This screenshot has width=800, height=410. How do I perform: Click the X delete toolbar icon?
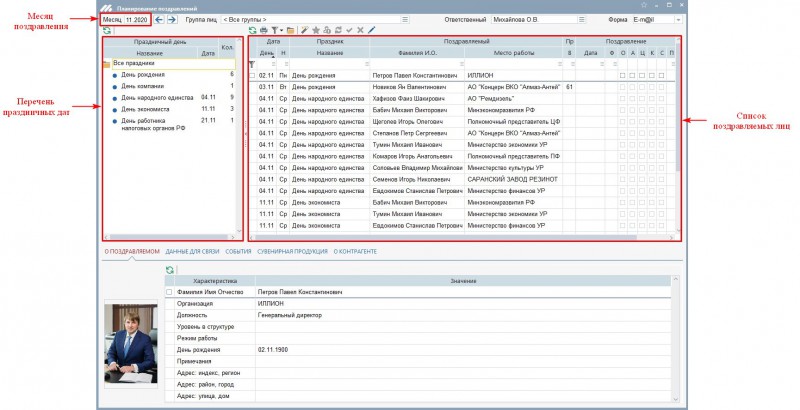[360, 31]
